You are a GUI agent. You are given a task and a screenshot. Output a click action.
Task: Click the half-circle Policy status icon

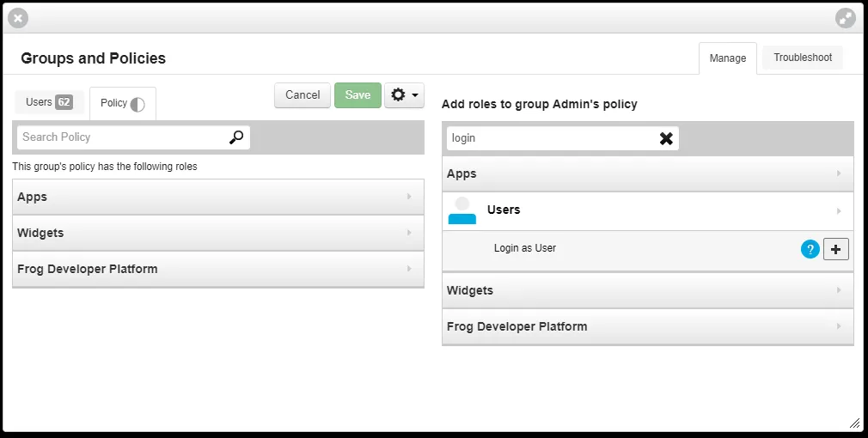click(x=138, y=105)
